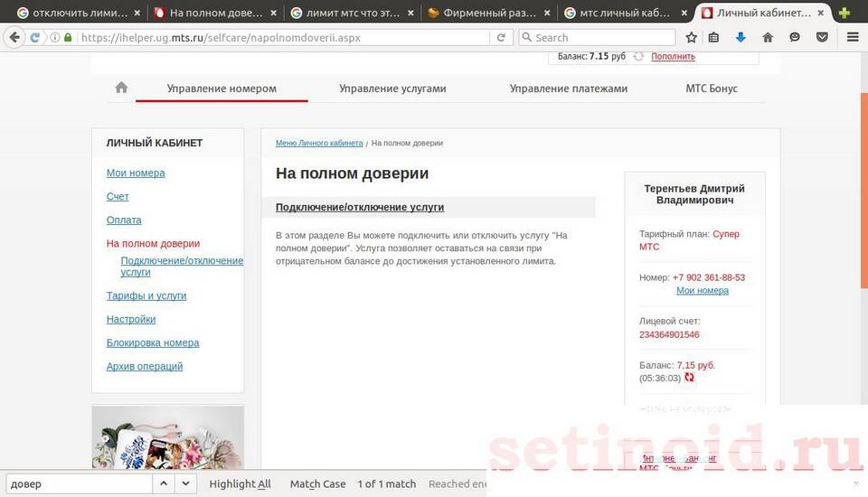Open chat smiley icon in toolbar
This screenshot has height=497, width=868.
[795, 37]
